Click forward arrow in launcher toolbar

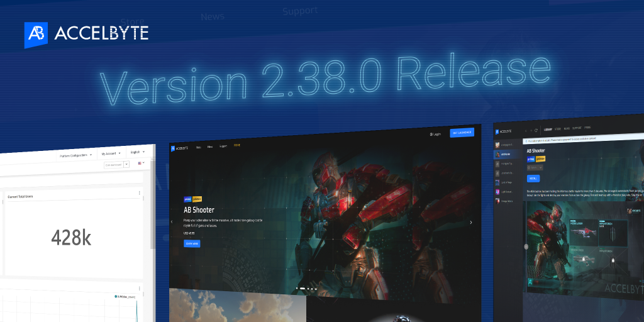tap(531, 131)
